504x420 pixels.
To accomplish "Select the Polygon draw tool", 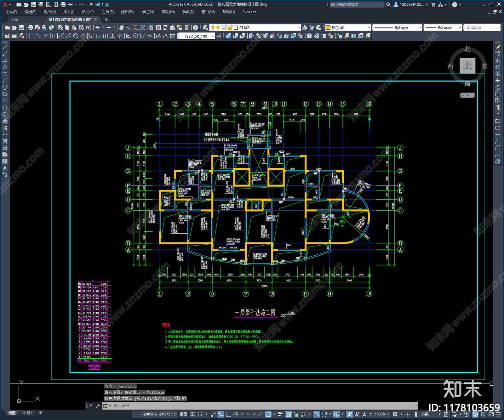I will [x=5, y=67].
